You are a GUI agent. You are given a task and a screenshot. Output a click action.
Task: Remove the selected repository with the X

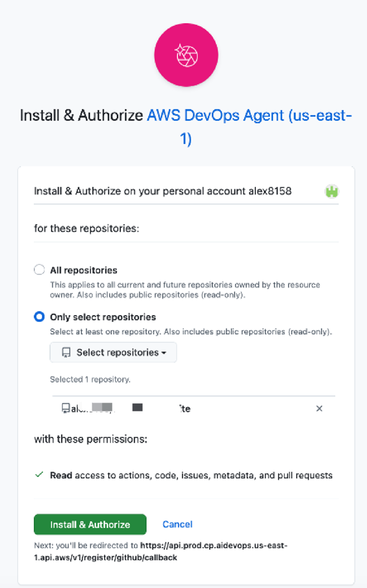pos(319,409)
